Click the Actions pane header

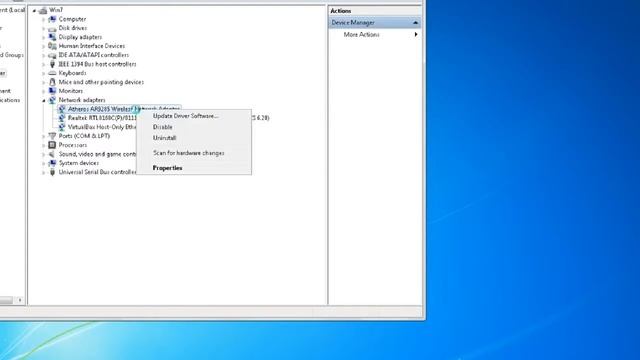point(375,11)
